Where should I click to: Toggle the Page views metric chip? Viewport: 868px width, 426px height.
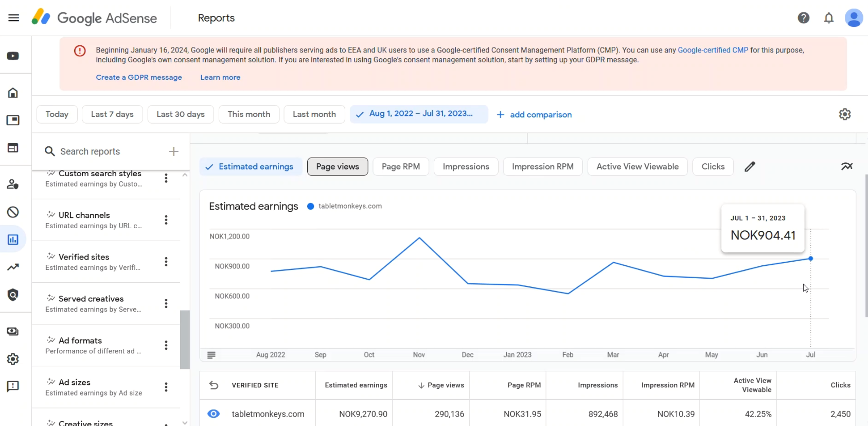(338, 166)
